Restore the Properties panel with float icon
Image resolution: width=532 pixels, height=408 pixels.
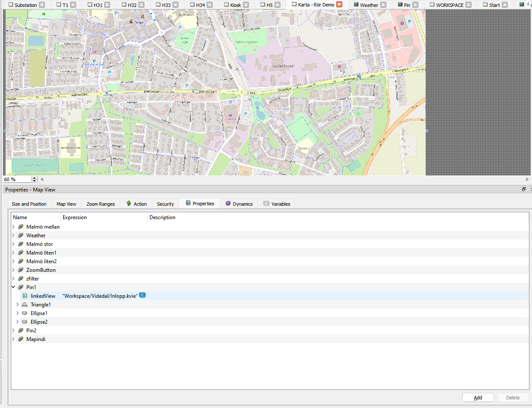523,189
